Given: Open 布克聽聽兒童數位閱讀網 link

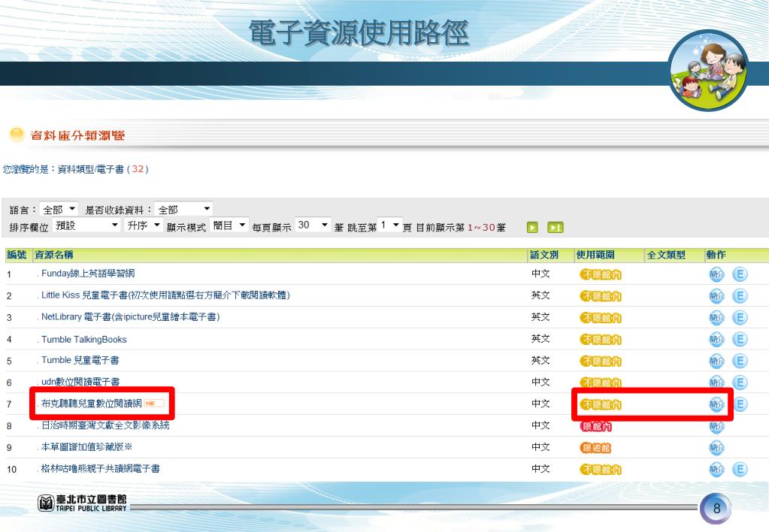Looking at the screenshot, I should [91, 404].
